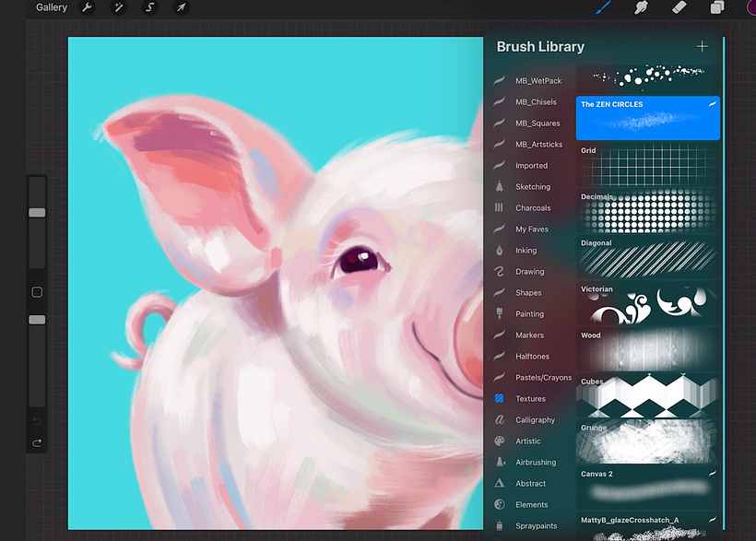Choose the Victorian brush

647,304
